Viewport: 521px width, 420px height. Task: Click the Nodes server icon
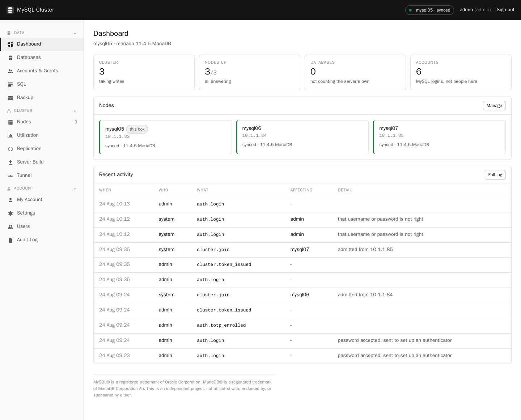pos(10,122)
